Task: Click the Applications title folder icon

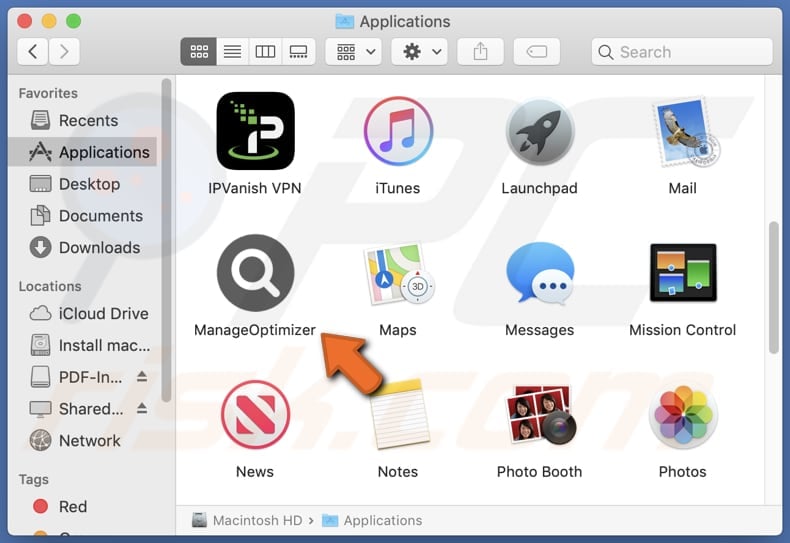Action: pos(345,21)
